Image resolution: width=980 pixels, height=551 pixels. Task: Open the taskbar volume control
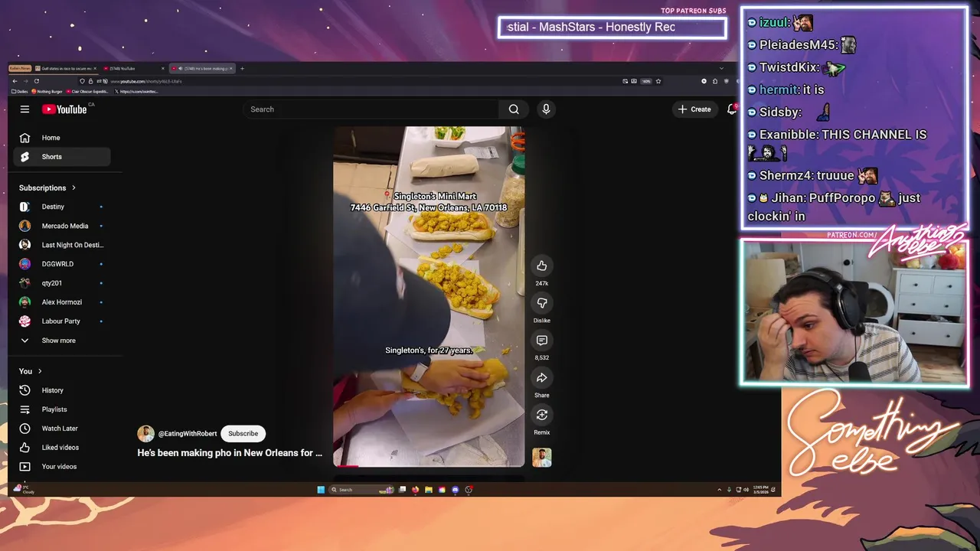point(746,490)
